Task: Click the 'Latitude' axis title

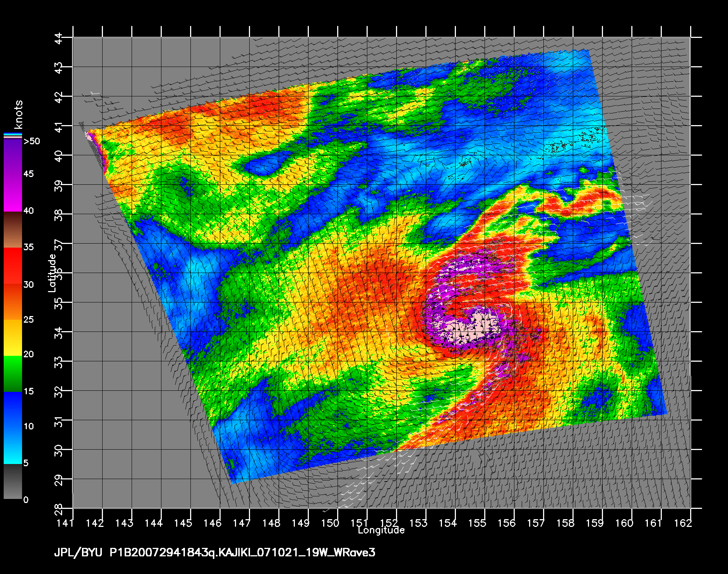Action: (52, 273)
